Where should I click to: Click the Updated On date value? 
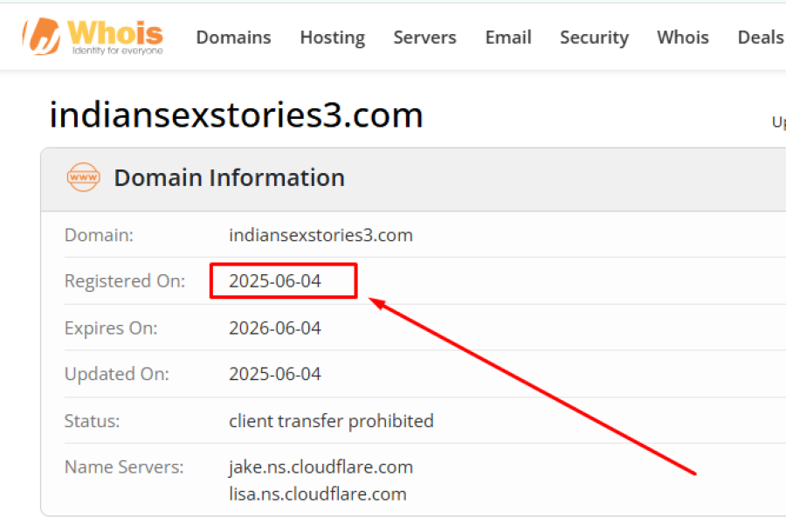[275, 374]
